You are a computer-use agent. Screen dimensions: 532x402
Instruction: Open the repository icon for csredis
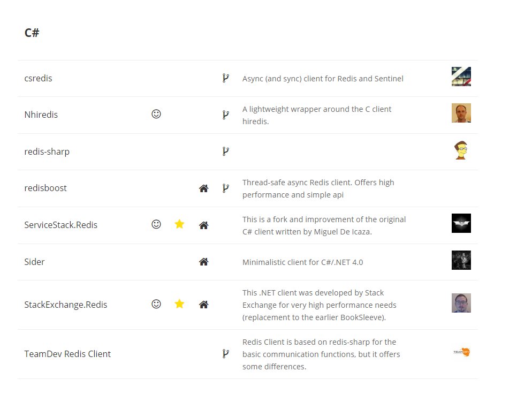pos(226,78)
